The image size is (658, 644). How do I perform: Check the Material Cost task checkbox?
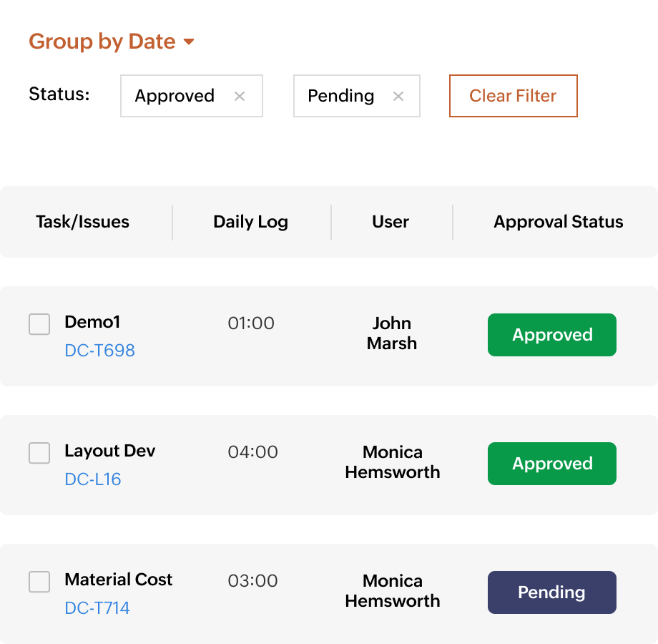click(x=39, y=582)
